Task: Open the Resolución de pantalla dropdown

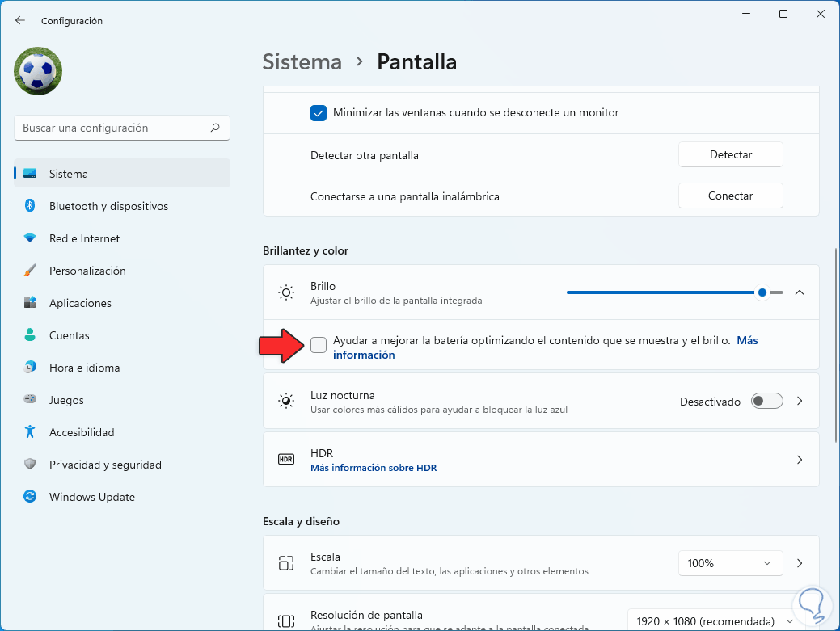Action: (712, 621)
